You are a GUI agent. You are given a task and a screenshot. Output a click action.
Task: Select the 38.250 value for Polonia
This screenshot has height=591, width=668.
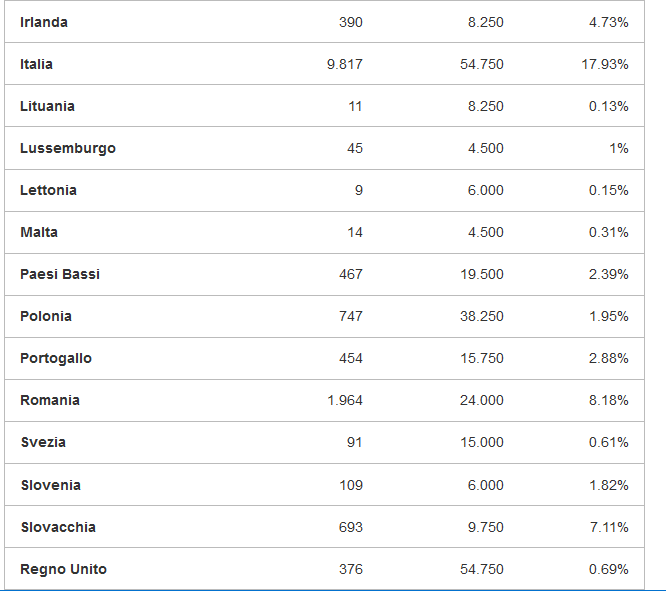click(482, 316)
